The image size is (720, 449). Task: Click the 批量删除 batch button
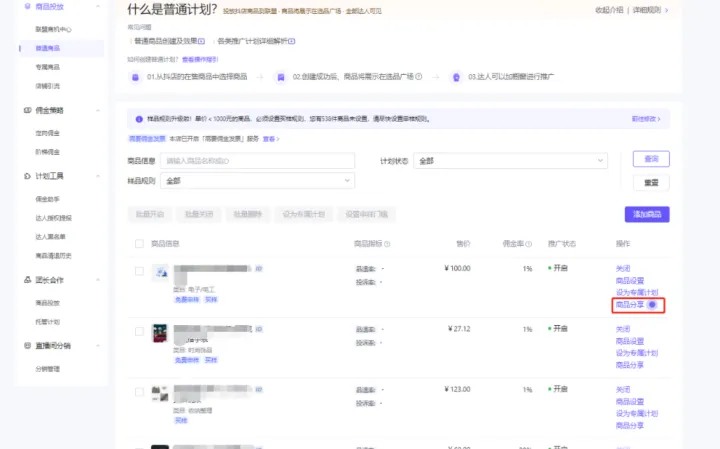coord(248,214)
